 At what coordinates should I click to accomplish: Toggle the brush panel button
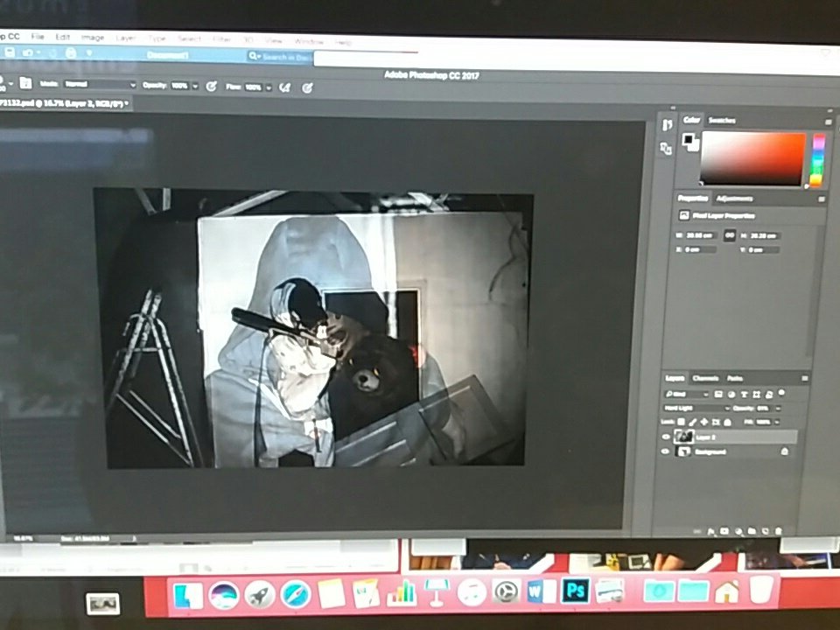(25, 82)
